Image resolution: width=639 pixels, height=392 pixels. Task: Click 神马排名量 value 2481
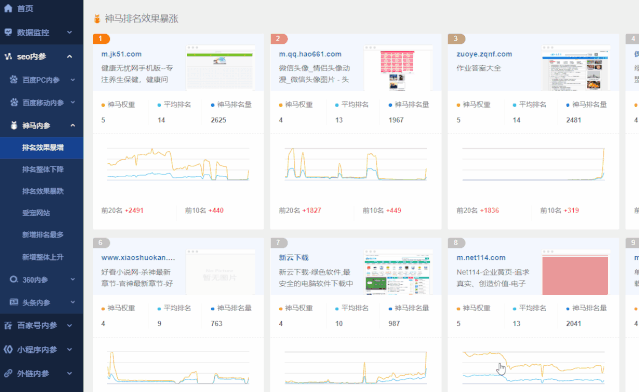[573, 120]
